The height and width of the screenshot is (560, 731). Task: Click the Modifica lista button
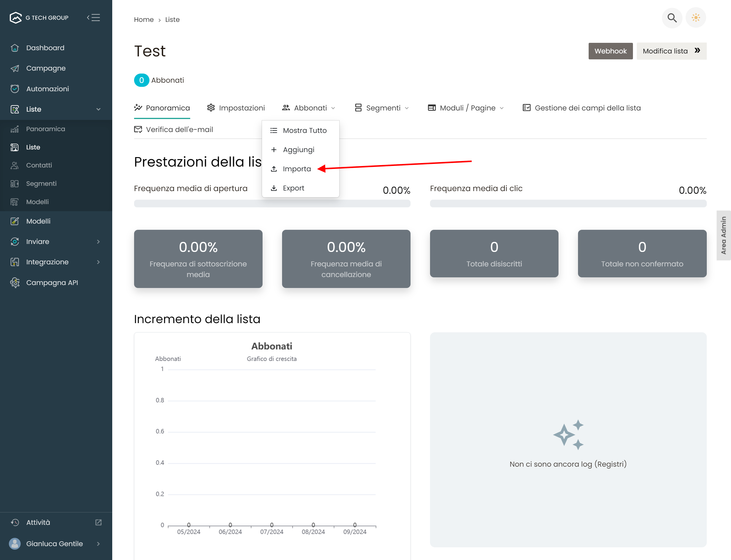[x=671, y=51]
